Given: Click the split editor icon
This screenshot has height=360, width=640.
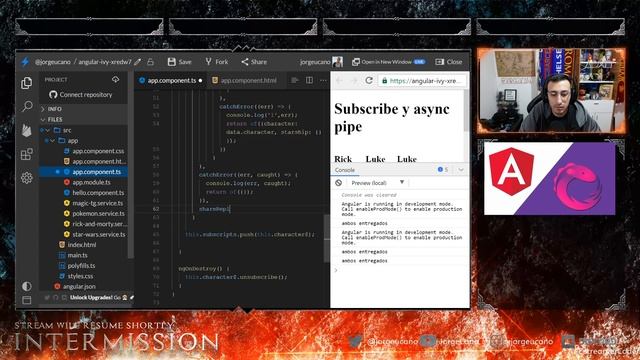Looking at the screenshot, I should (309, 80).
